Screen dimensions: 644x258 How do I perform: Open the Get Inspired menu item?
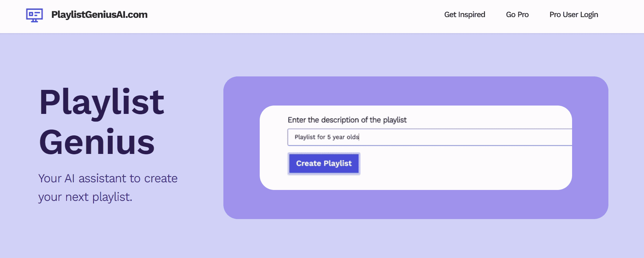(465, 15)
